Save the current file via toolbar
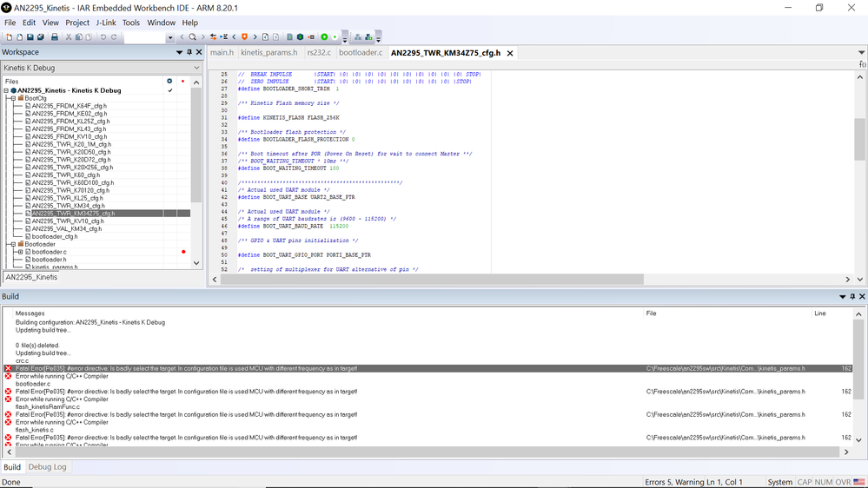The height and width of the screenshot is (488, 868). point(30,37)
